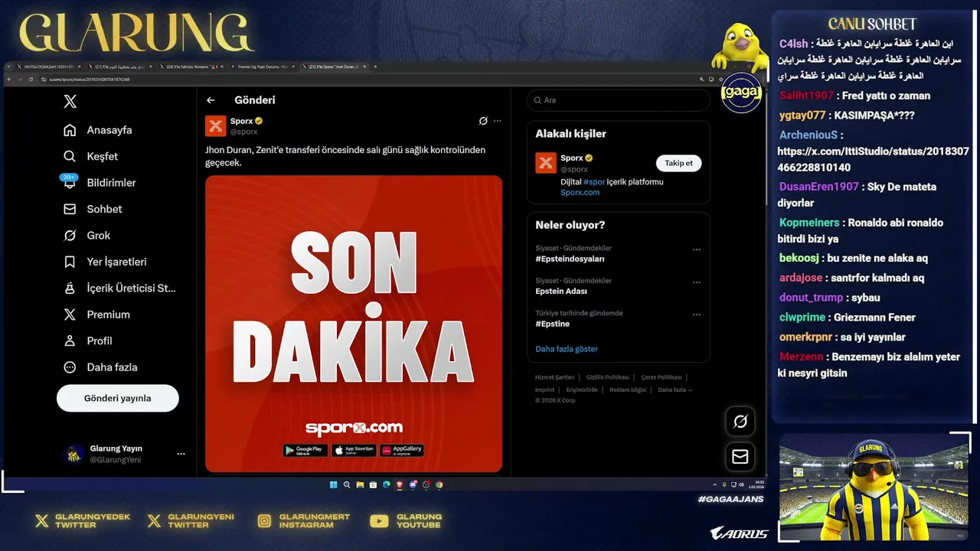Expand Daha fazla footer menu
The image size is (980, 551).
tap(675, 390)
